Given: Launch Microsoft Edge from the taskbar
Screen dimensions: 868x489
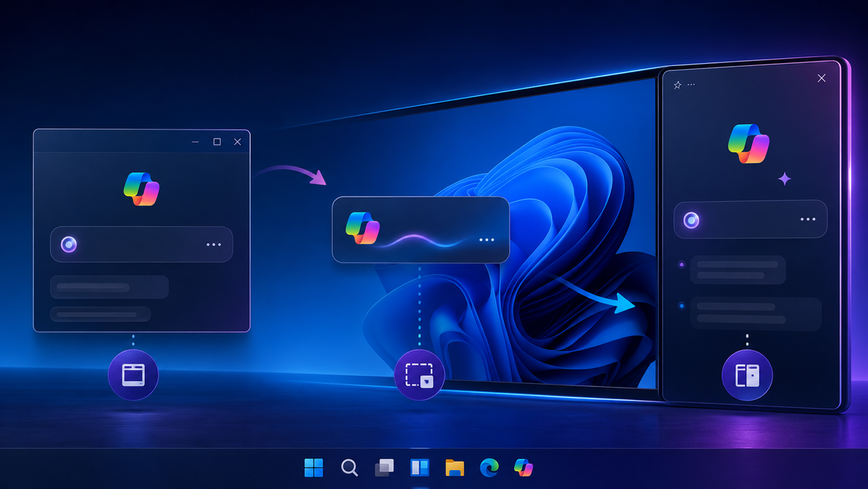Looking at the screenshot, I should tap(489, 467).
